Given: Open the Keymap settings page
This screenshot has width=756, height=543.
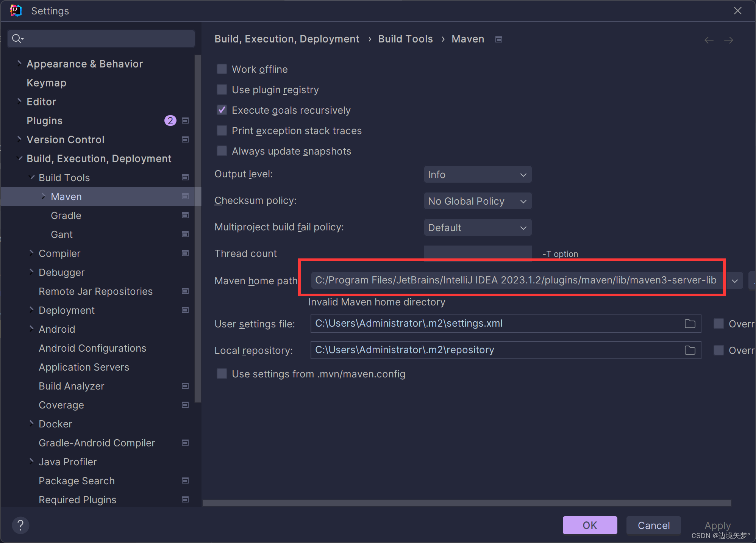Looking at the screenshot, I should point(46,83).
